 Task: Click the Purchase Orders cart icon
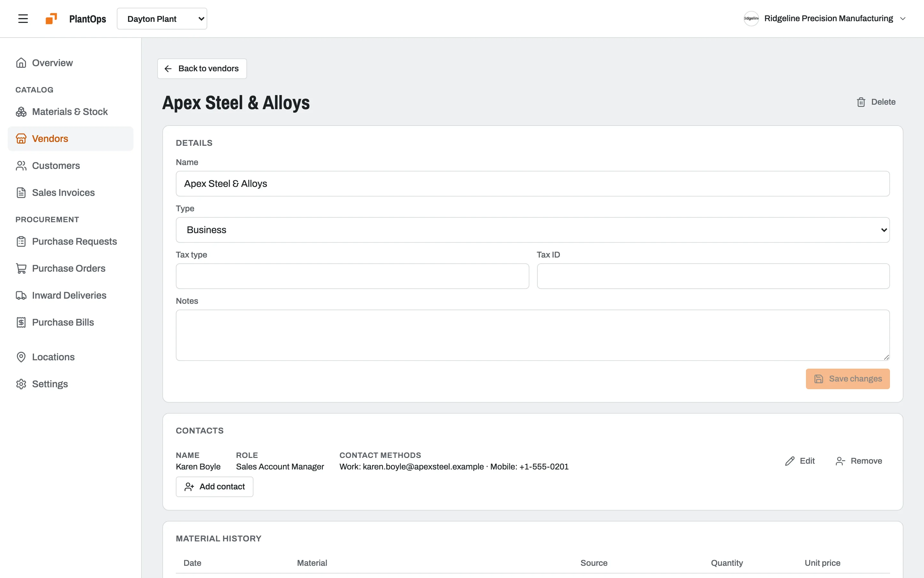pos(21,268)
